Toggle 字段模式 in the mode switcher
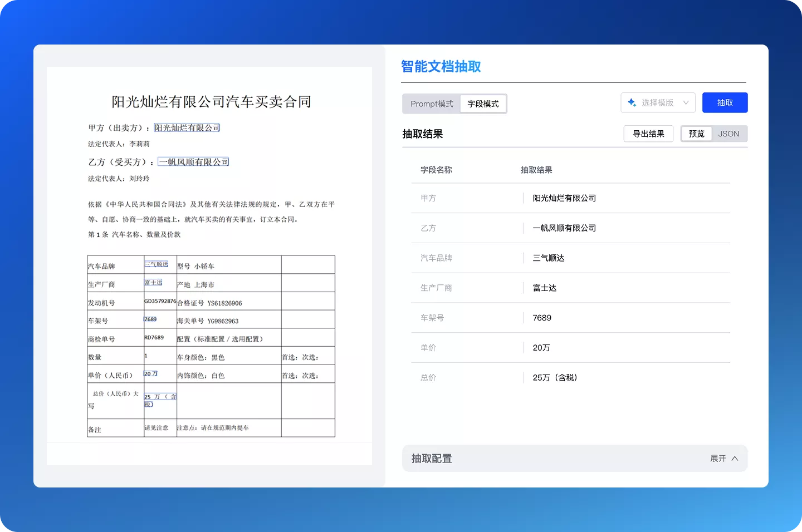This screenshot has height=532, width=802. (x=482, y=104)
